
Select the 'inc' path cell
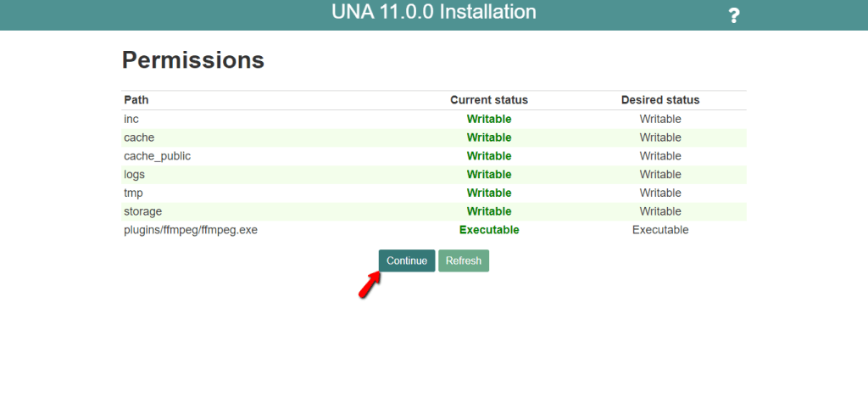pos(131,119)
